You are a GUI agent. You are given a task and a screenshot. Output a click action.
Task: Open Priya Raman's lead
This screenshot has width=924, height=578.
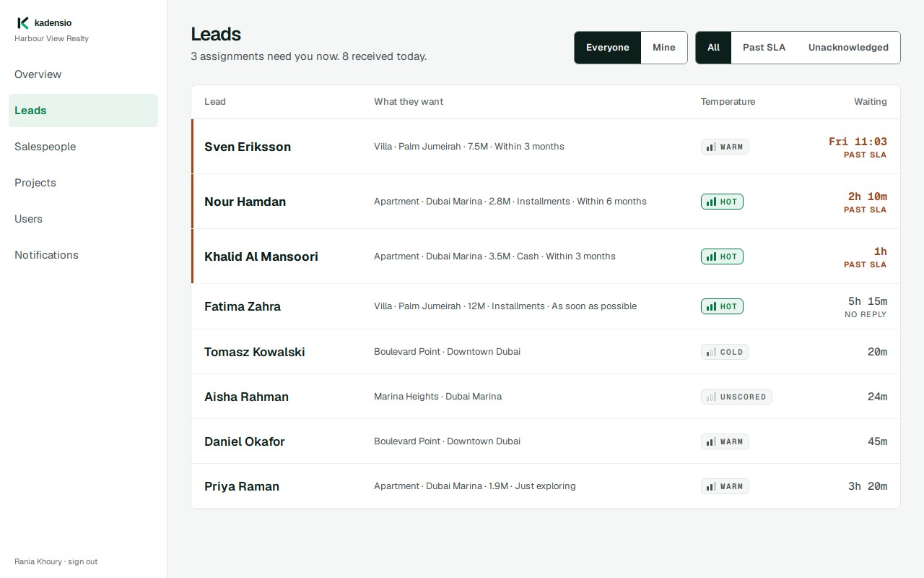pos(546,486)
